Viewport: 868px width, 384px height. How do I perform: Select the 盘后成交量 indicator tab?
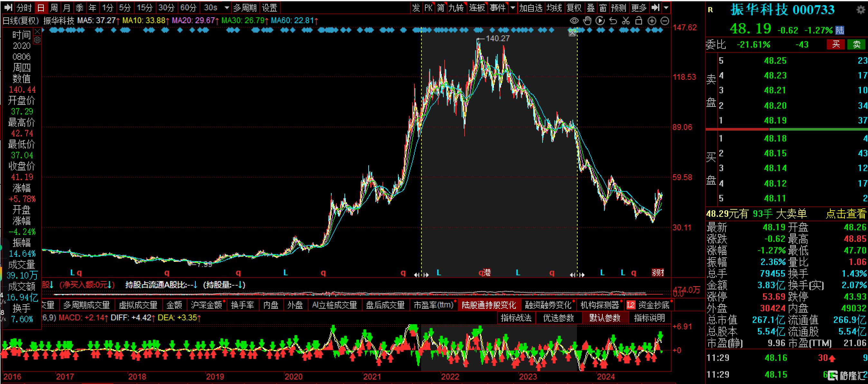point(385,305)
